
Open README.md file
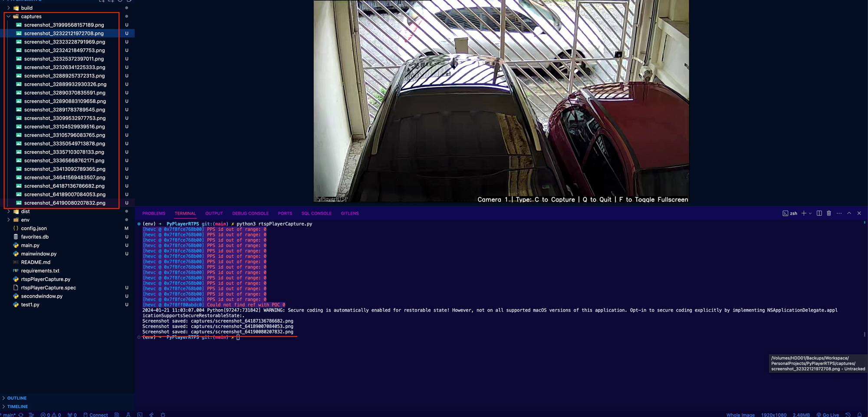(36, 262)
